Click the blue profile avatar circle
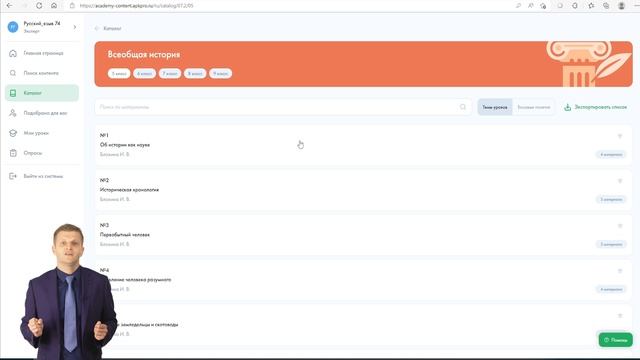This screenshot has height=360, width=640. [13, 27]
